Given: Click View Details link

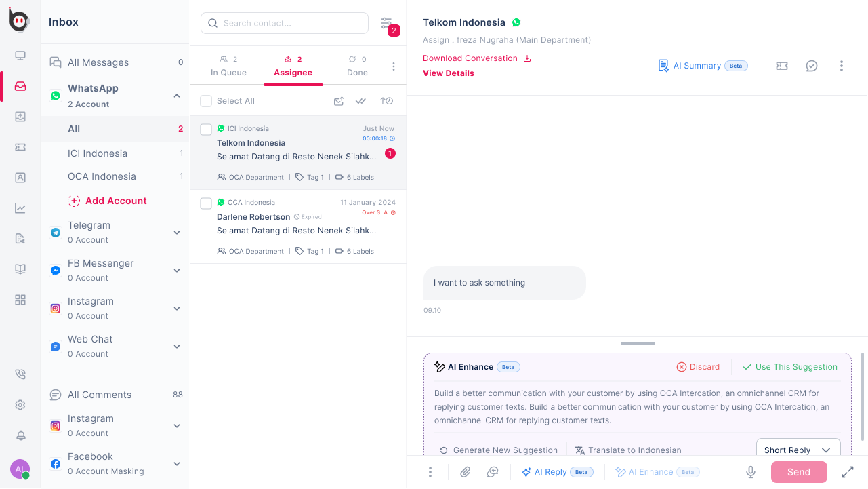Looking at the screenshot, I should pos(449,73).
